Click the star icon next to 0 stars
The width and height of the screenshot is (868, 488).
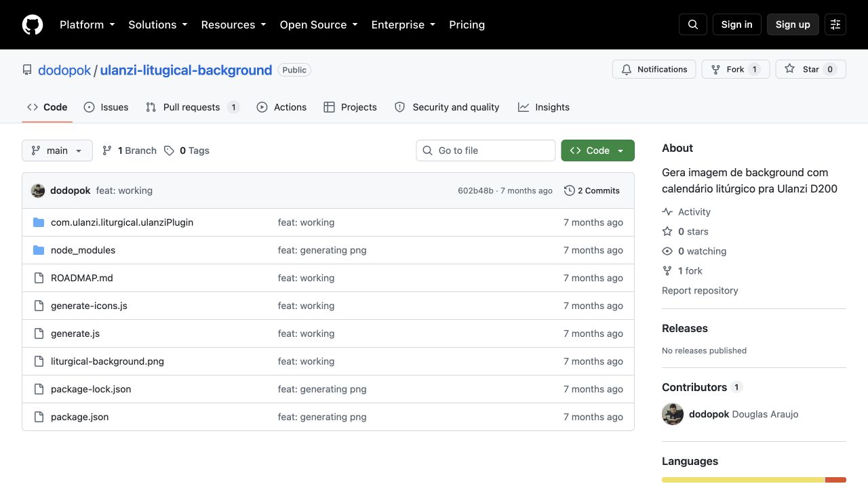click(667, 231)
